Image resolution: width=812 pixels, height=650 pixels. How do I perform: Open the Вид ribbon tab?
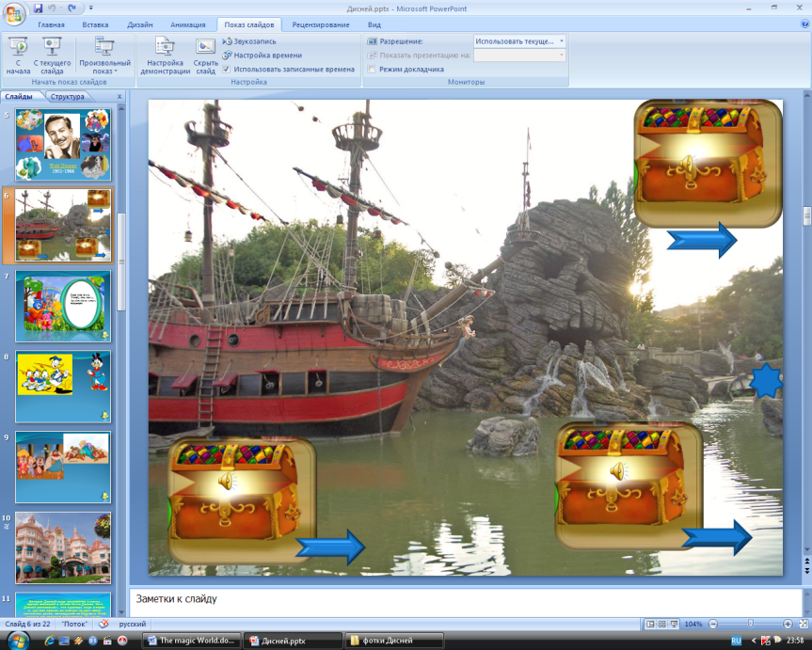coord(374,24)
